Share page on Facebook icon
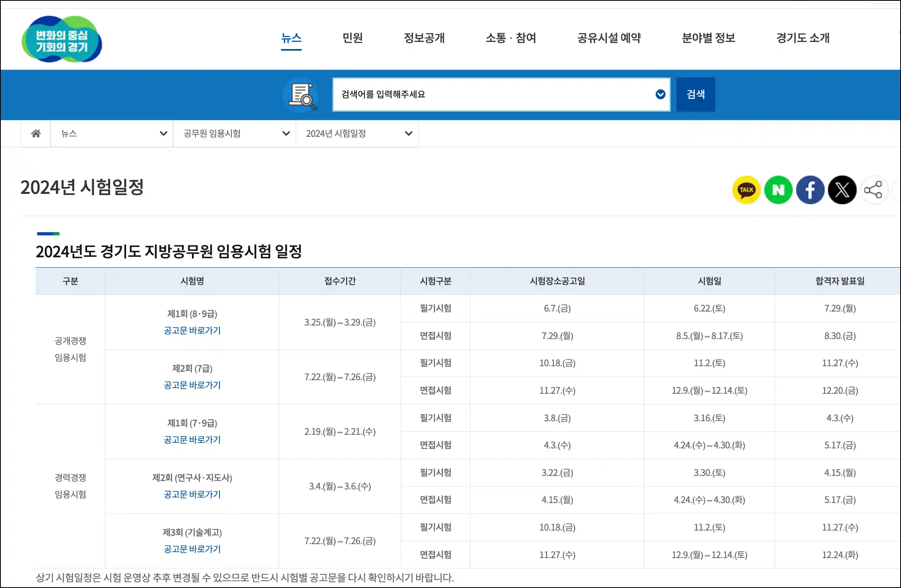Viewport: 901px width, 588px height. click(x=810, y=190)
